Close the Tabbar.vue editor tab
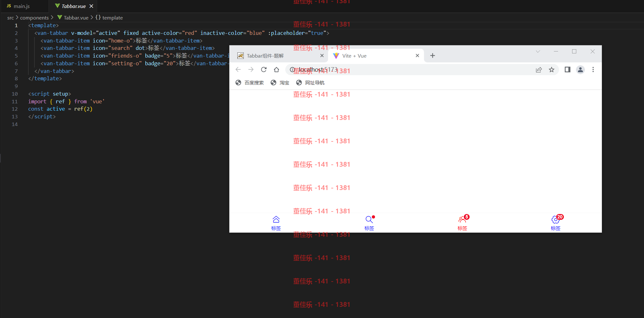 pyautogui.click(x=91, y=6)
